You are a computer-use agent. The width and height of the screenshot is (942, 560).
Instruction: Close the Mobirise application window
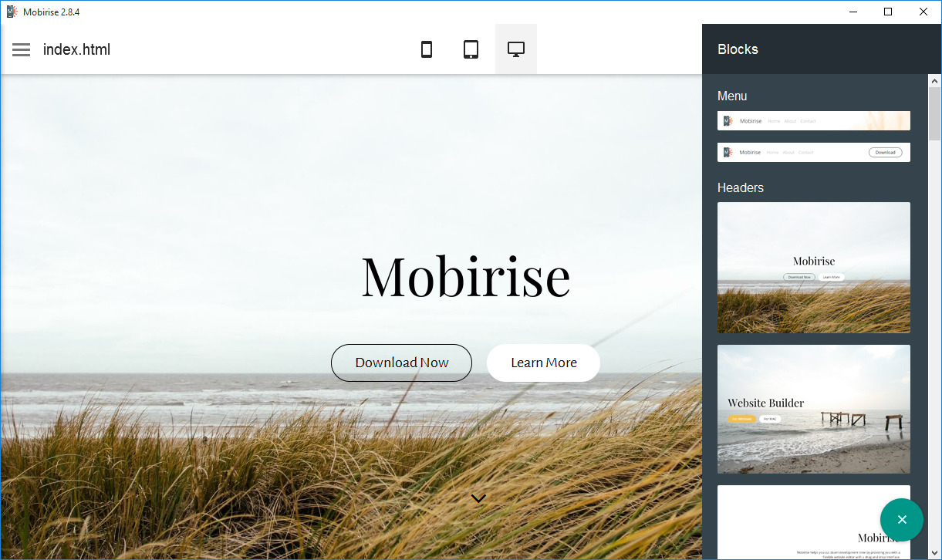coord(923,12)
